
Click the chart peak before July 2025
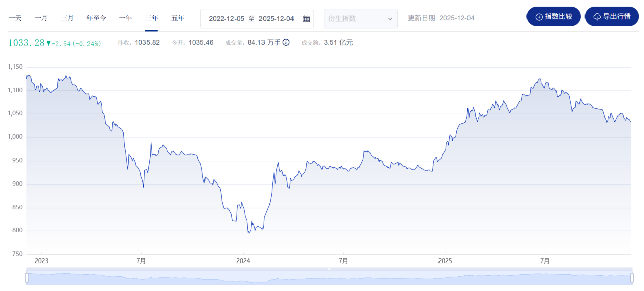539,79
